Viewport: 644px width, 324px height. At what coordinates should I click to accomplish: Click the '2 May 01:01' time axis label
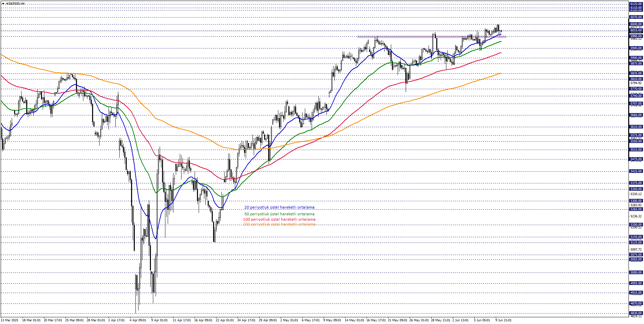[x=289, y=320]
